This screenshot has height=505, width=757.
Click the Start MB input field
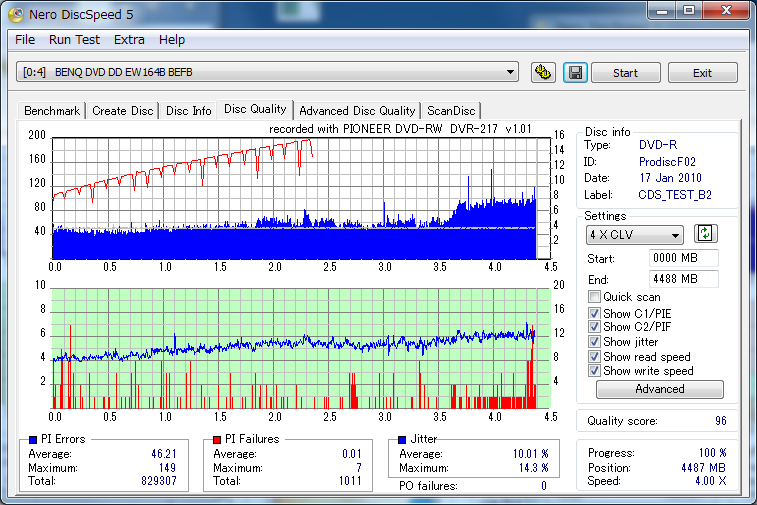[683, 258]
